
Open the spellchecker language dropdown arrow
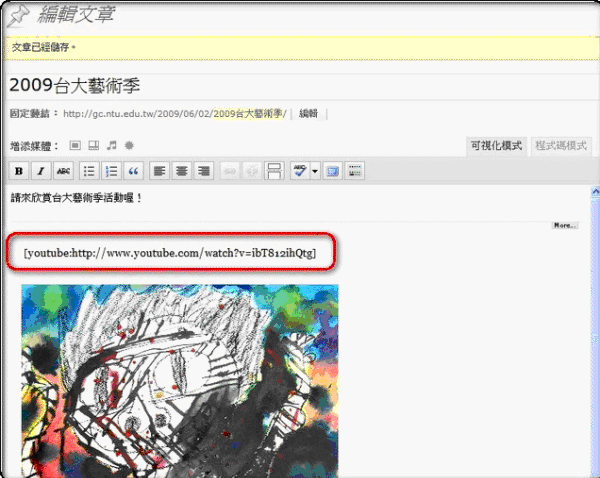(x=315, y=171)
